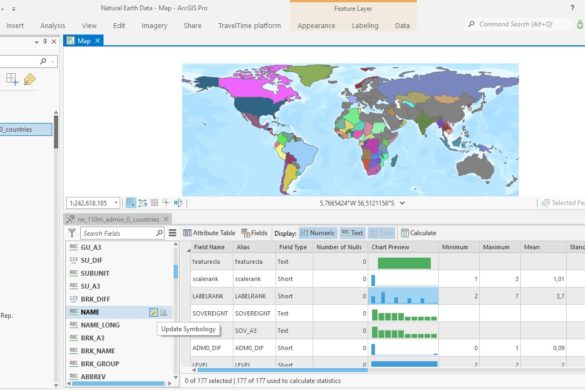Click the Selected Features icon at map bottom right
The height and width of the screenshot is (390, 585).
coord(546,203)
